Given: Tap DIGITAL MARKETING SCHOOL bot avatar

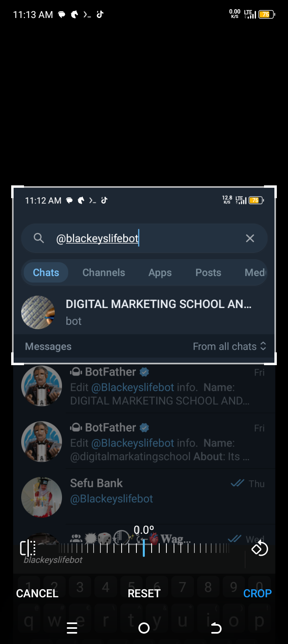Looking at the screenshot, I should point(38,312).
